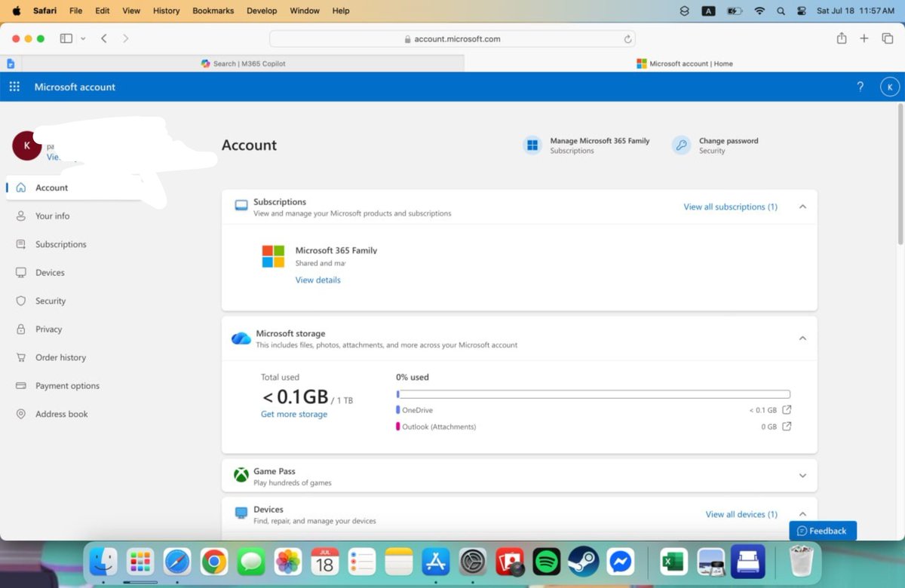Open a new Safari tab
This screenshot has width=905, height=588.
[864, 38]
